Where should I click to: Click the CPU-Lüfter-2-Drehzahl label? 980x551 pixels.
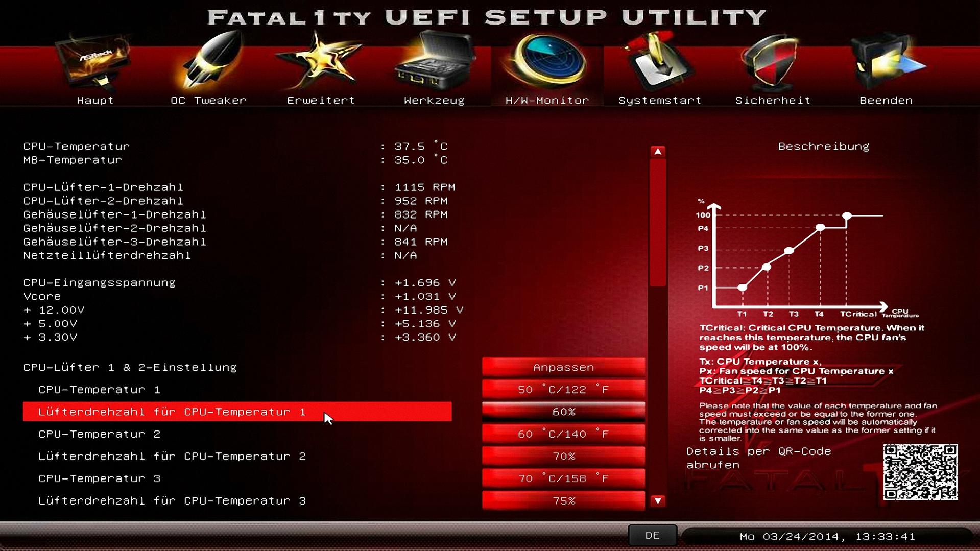103,201
